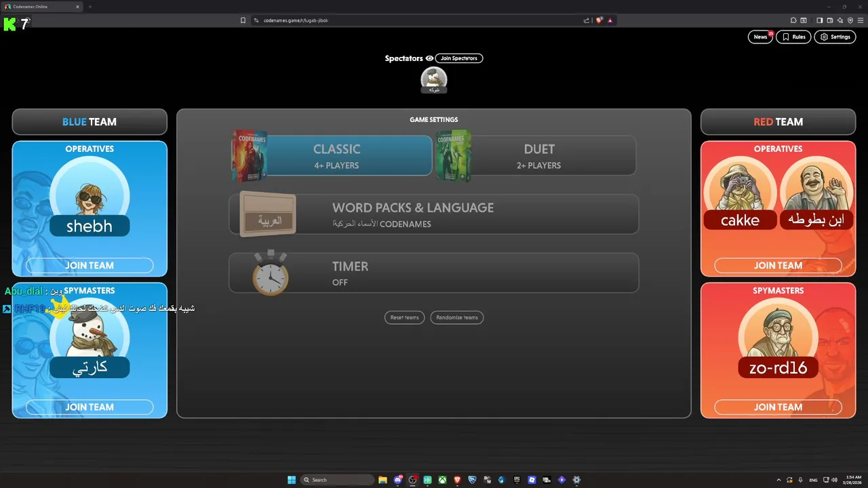
Task: Open Xbox app from taskbar
Action: click(442, 480)
